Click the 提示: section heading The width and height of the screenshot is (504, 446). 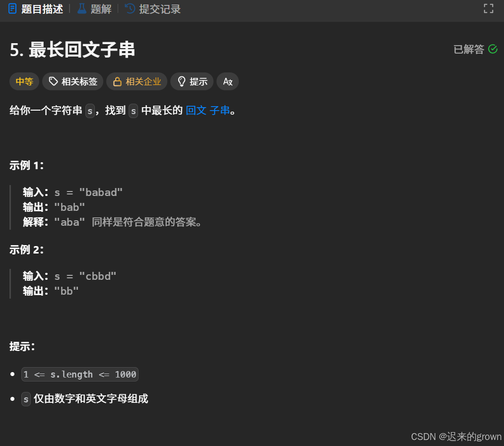22,346
